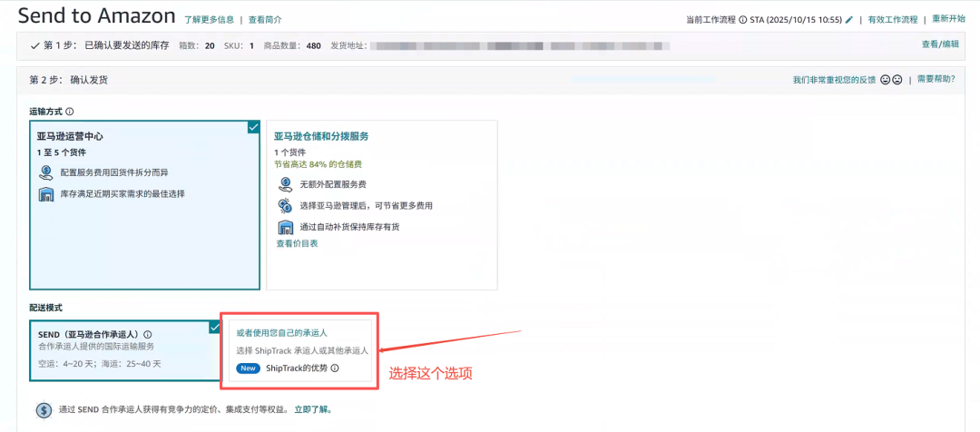
Task: Click info icon next to ShipTrack的优势
Action: click(x=334, y=368)
